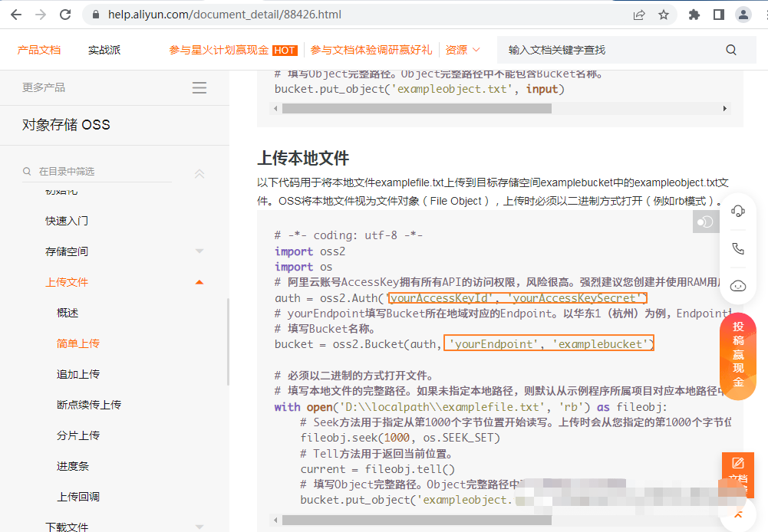Click the upper code block horizontal scrollbar

pyautogui.click(x=417, y=108)
